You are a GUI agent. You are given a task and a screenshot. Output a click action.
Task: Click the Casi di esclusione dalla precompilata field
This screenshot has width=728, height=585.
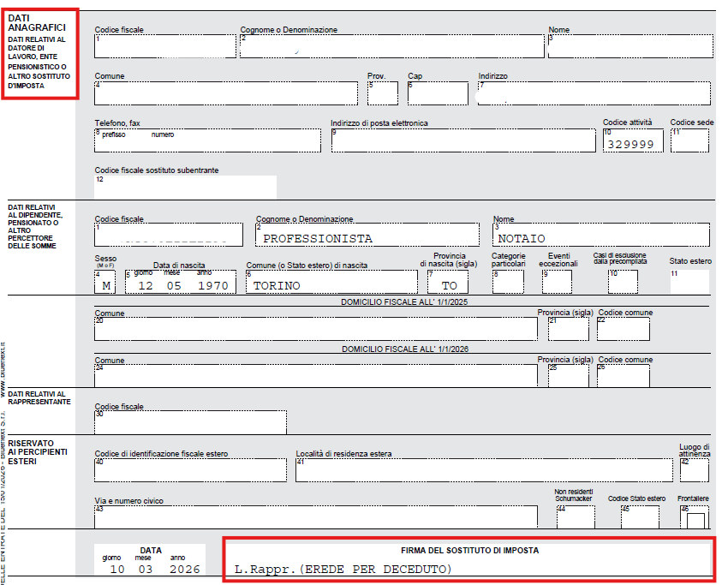(623, 282)
